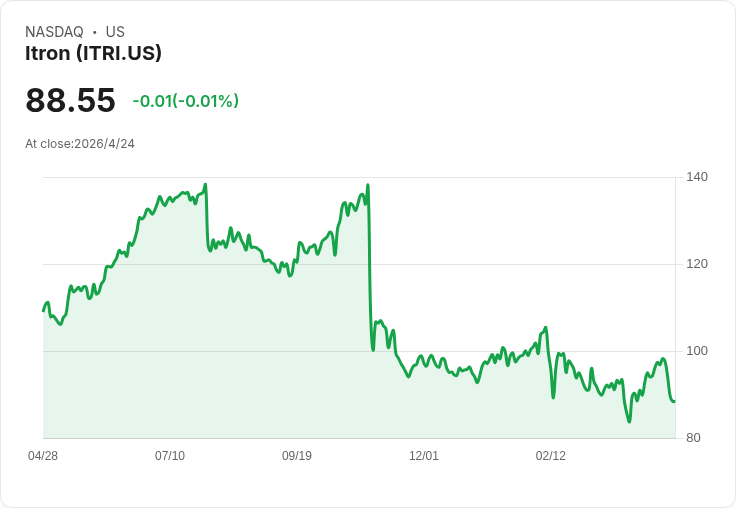Click the 120 value on the price axis
This screenshot has width=736, height=508.
[x=697, y=264]
